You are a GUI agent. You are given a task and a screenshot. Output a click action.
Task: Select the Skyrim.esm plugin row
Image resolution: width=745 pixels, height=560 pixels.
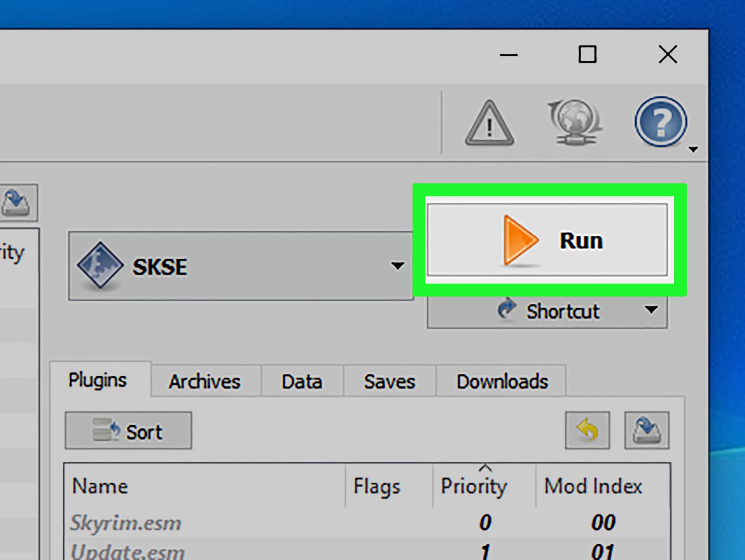(126, 523)
